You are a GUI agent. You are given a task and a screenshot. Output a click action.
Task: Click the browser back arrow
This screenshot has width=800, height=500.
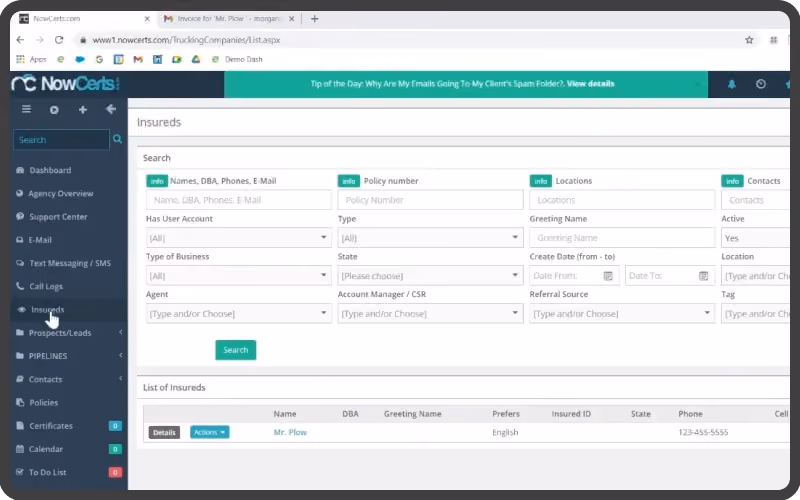tap(20, 40)
